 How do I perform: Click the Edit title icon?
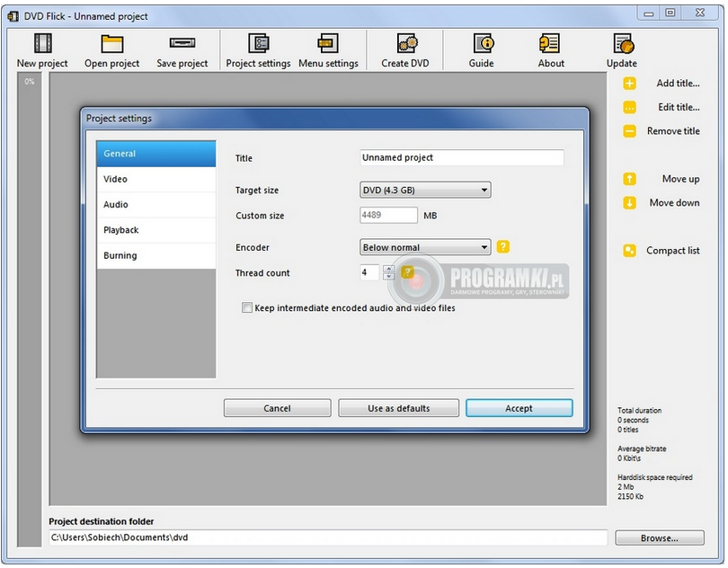(x=629, y=107)
